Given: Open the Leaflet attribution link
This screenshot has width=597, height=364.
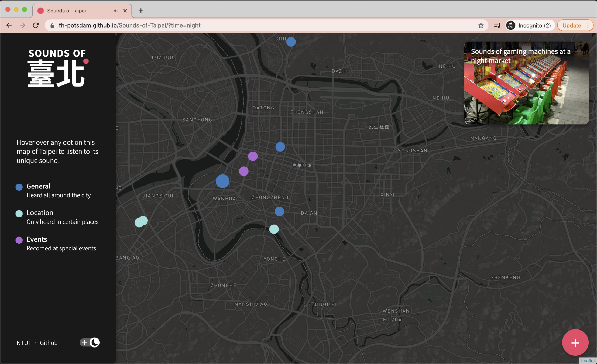Looking at the screenshot, I should click(x=588, y=361).
